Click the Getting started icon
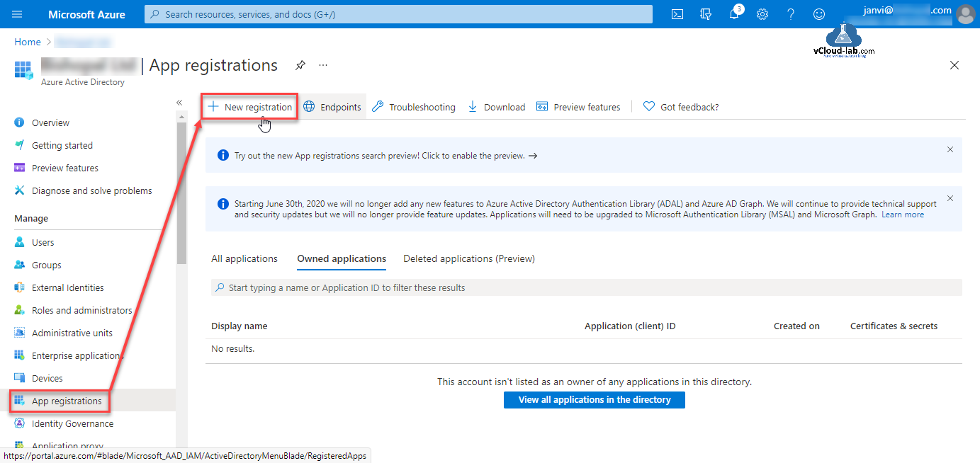Screen dimensions: 980x463 [19, 145]
